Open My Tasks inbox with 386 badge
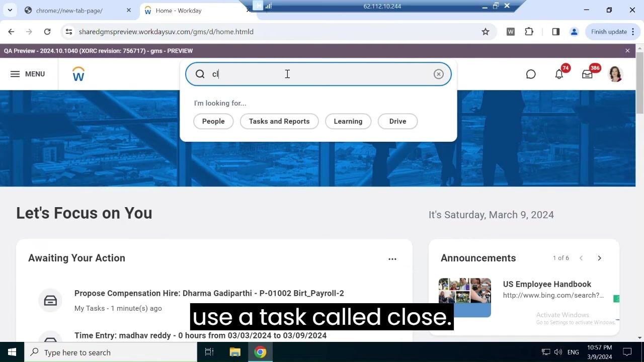The height and width of the screenshot is (362, 644). (587, 74)
